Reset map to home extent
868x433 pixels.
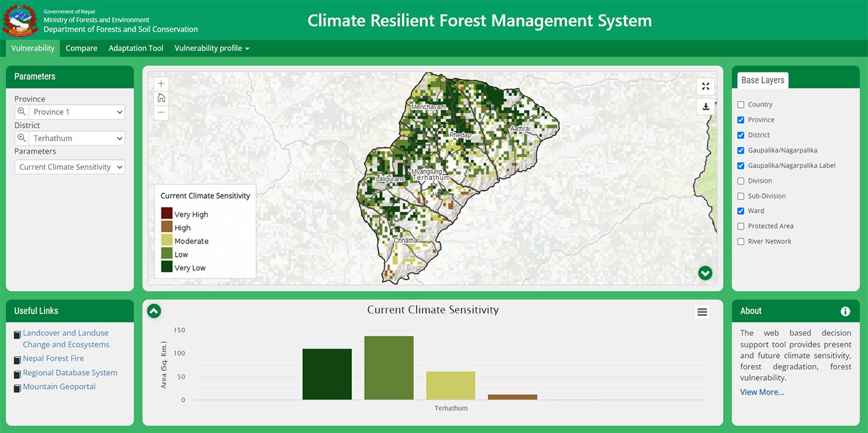161,98
